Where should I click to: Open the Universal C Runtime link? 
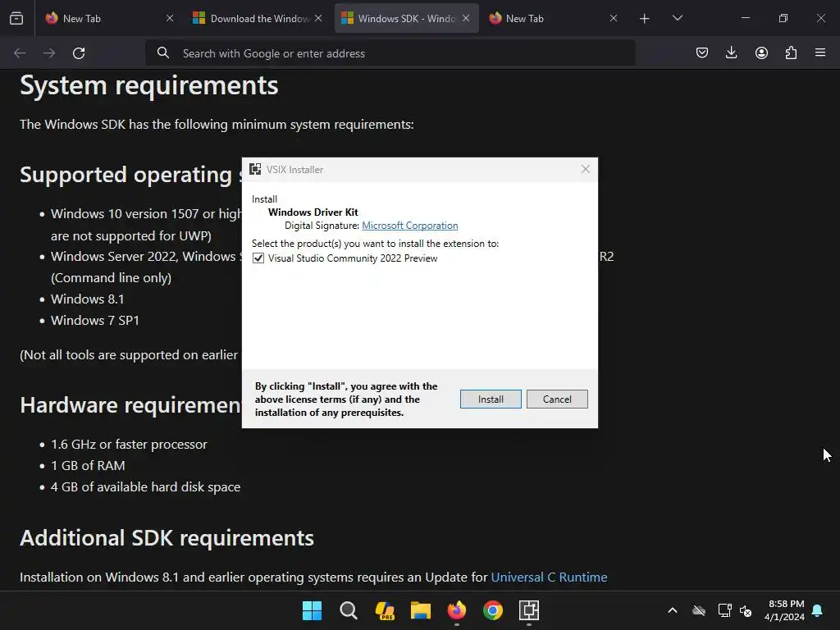[x=549, y=577]
